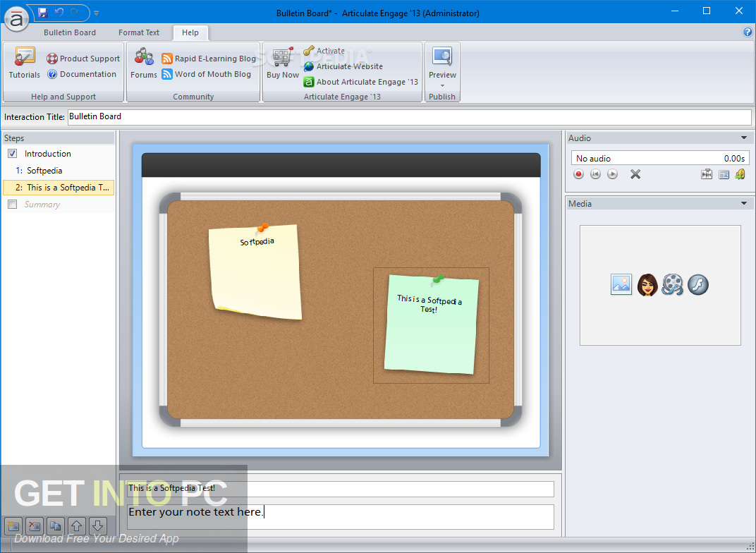Duplicate the selected step icon
The height and width of the screenshot is (553, 756).
click(56, 525)
